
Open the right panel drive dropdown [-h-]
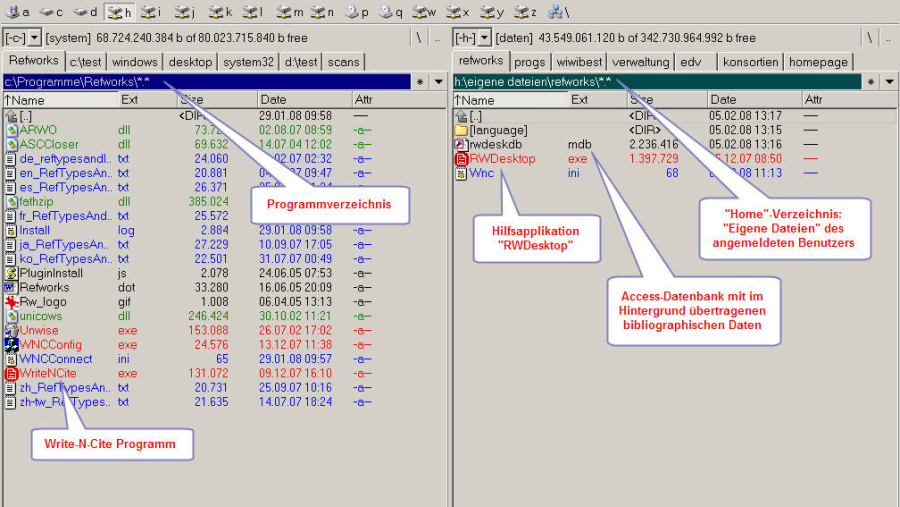pos(471,37)
